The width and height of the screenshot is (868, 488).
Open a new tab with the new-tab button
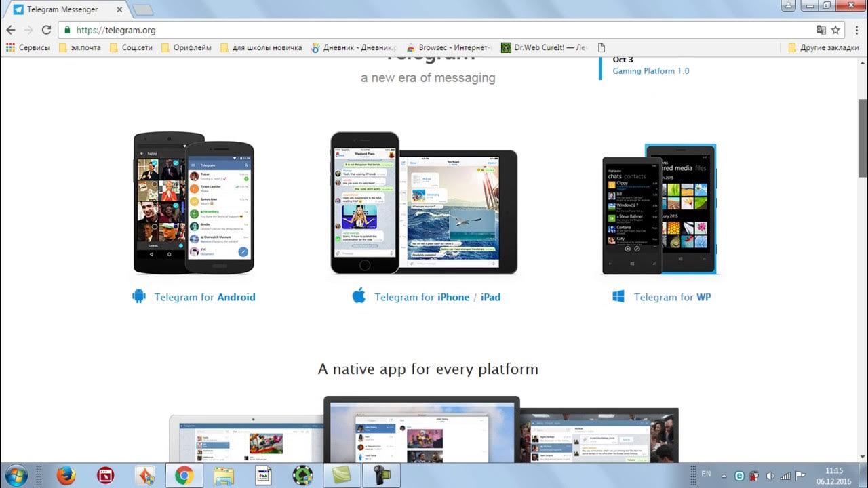coord(143,9)
